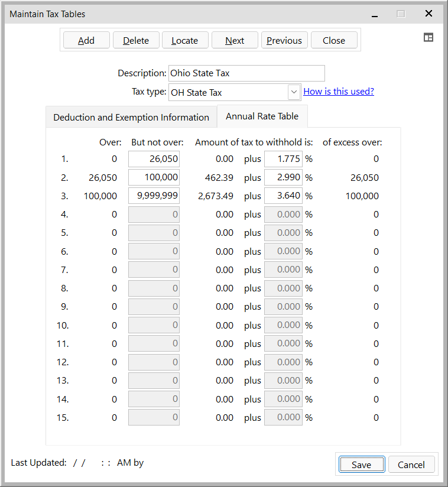This screenshot has height=487, width=448.
Task: Edit the Description field text
Action: pos(246,73)
